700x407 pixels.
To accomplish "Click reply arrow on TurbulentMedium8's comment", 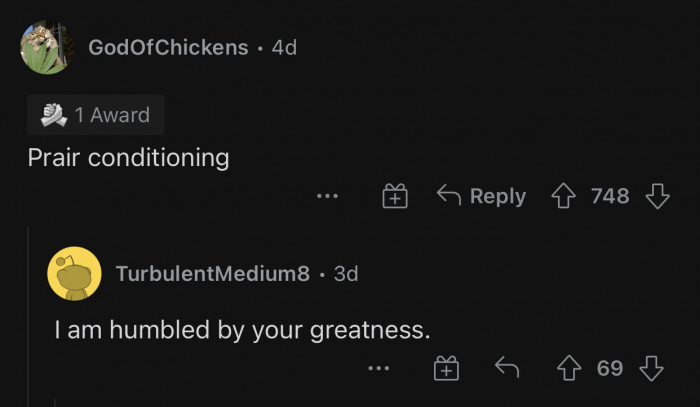I will 506,369.
